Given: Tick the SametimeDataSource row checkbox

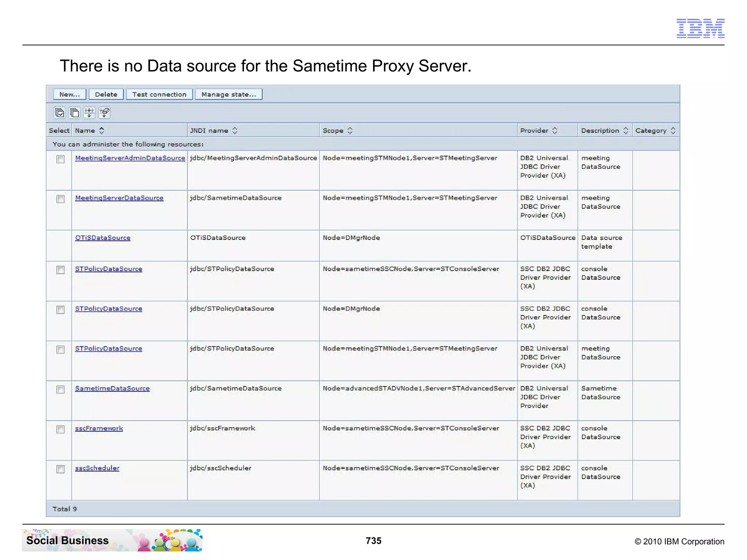Looking at the screenshot, I should click(61, 390).
